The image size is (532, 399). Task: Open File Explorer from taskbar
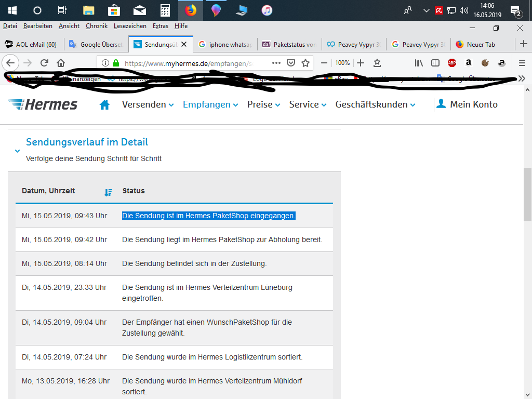[88, 10]
